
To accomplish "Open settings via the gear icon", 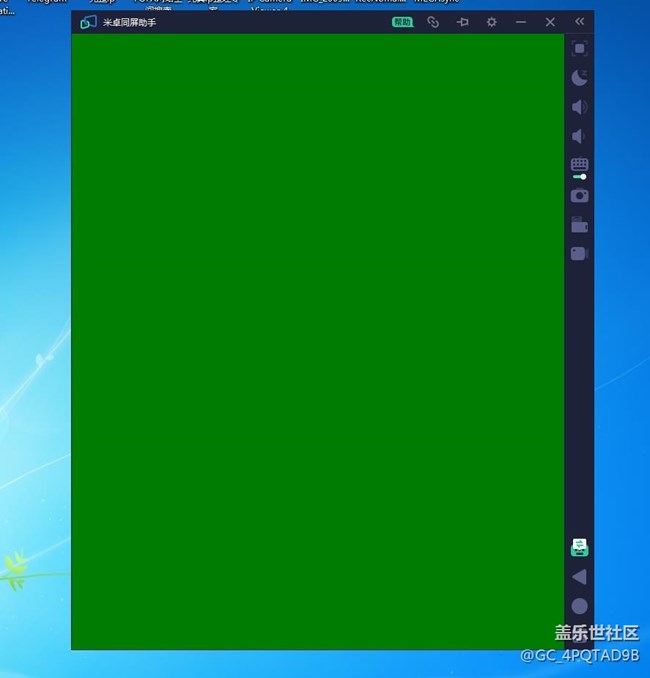I will point(491,22).
